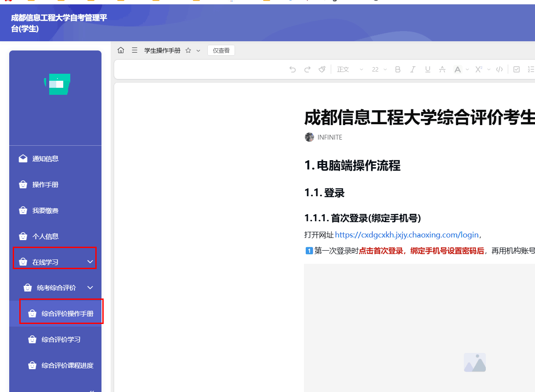Star the 学生操作手册 document
The image size is (535, 392).
(x=188, y=50)
